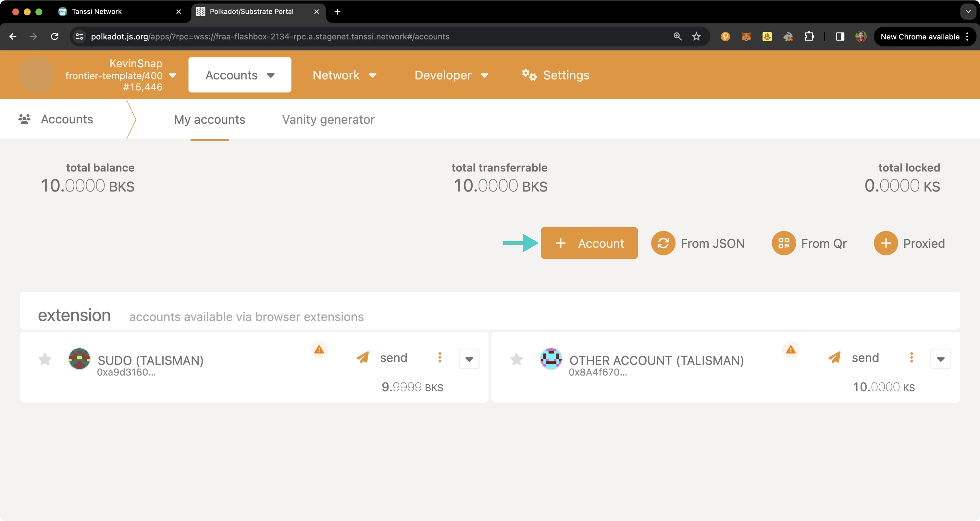Click send for SUDO (TALISMAN) account
980x521 pixels.
[x=381, y=358]
